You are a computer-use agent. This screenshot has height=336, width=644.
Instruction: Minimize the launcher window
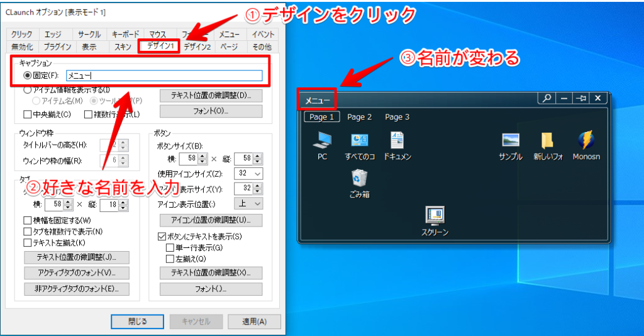564,98
